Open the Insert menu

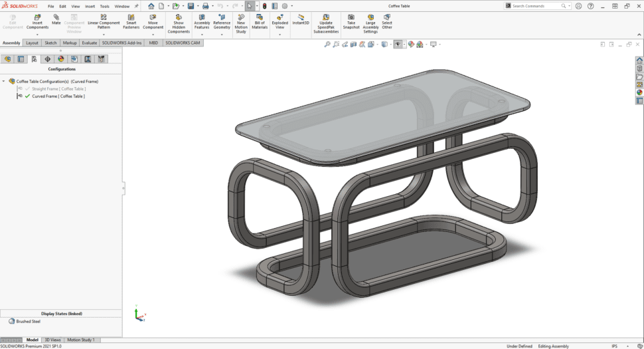click(90, 7)
